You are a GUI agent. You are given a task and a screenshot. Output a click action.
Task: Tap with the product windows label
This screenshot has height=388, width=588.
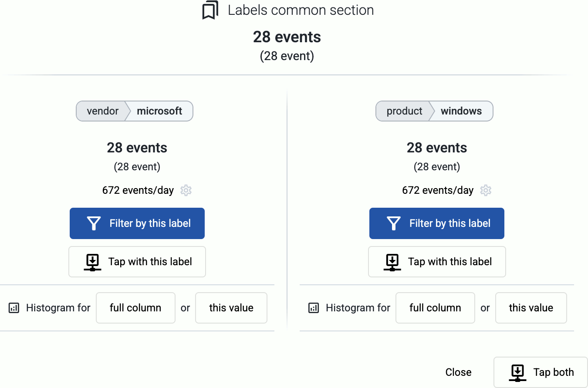[437, 262]
